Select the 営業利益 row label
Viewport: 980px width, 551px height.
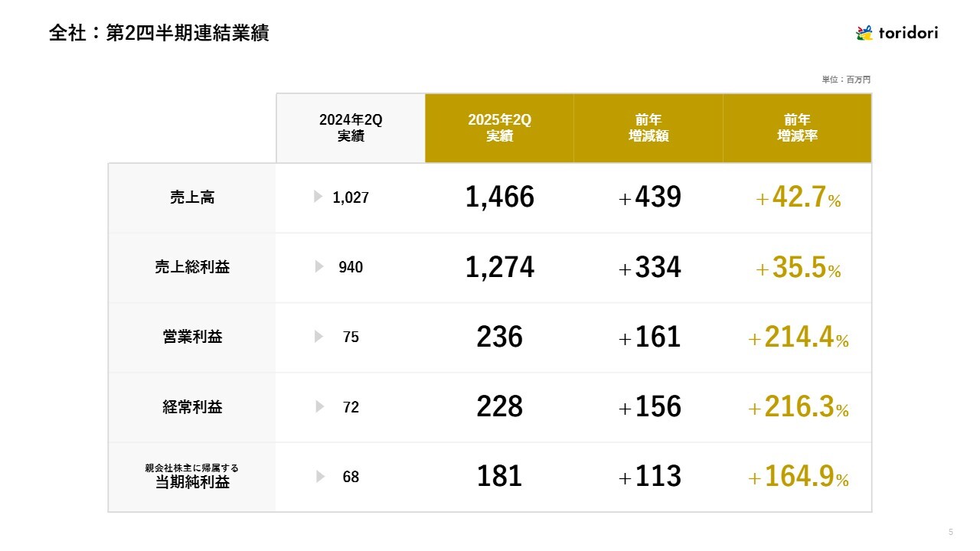[x=192, y=337]
